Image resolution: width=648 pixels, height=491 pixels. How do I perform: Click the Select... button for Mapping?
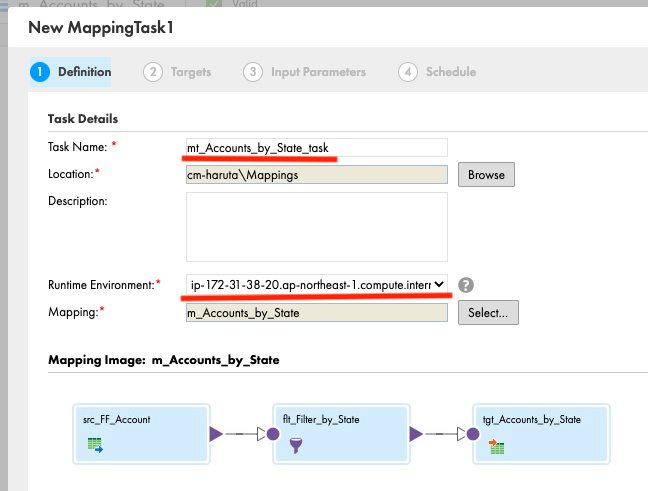(488, 313)
